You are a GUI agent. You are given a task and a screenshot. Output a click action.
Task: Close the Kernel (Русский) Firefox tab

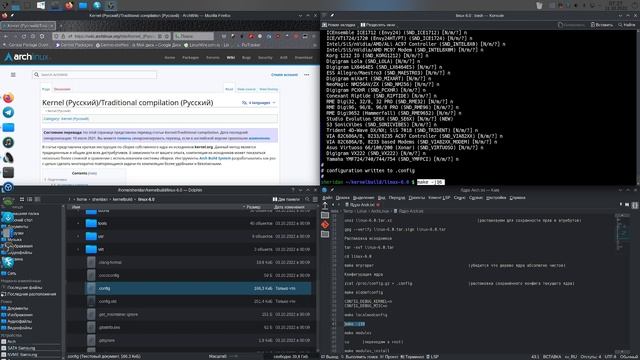pyautogui.click(x=52, y=26)
